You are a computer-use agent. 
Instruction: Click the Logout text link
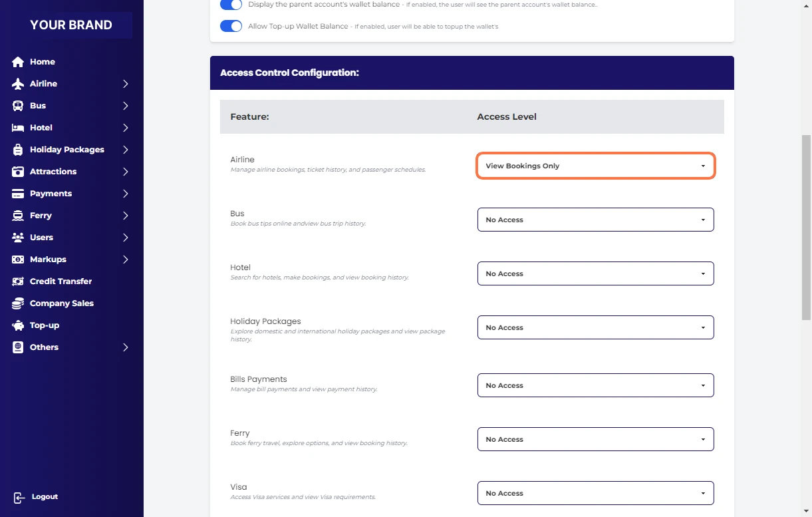coord(45,497)
